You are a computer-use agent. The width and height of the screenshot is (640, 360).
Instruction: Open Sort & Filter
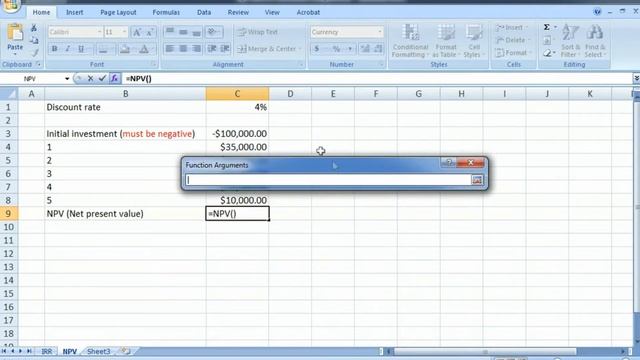(570, 41)
